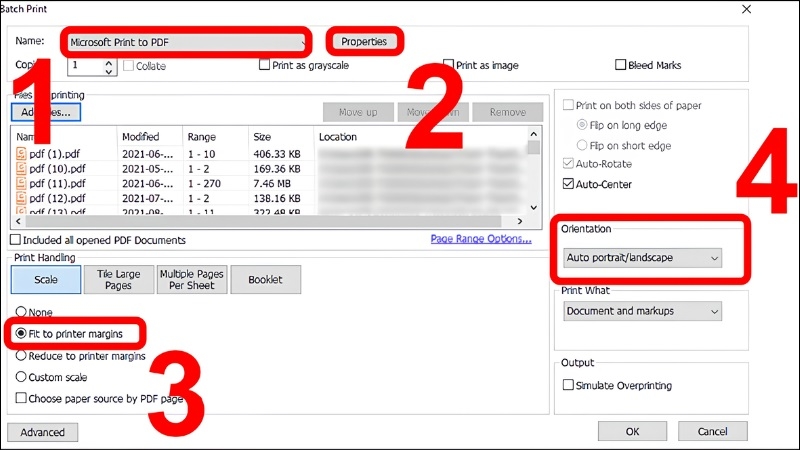
Task: Select the None scaling option
Action: click(21, 311)
